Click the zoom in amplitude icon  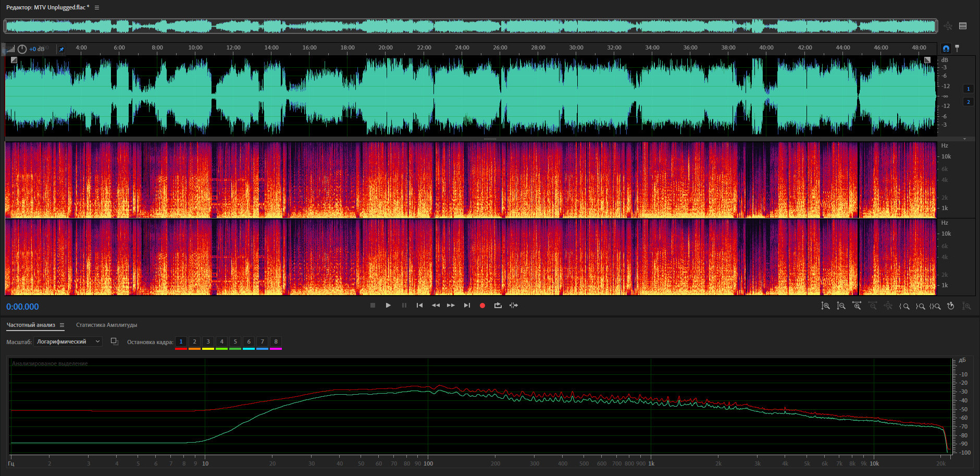(825, 306)
